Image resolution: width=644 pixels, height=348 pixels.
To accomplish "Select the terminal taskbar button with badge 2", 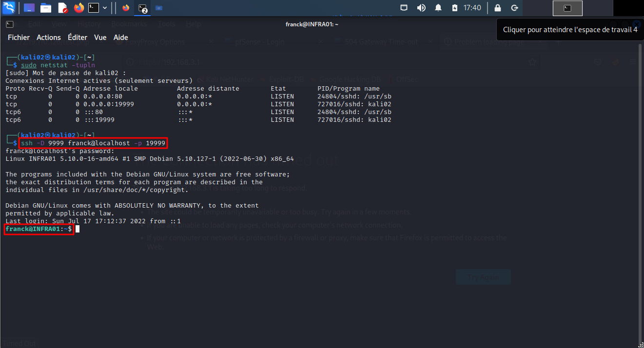I will (142, 8).
